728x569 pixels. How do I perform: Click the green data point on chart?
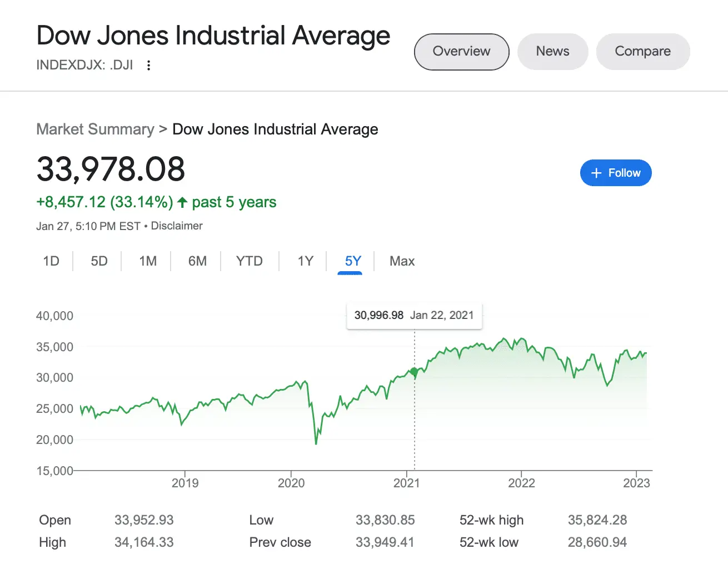coord(414,372)
